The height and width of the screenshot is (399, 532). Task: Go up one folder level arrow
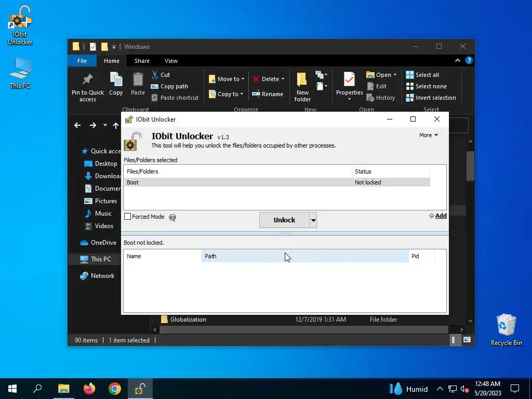click(116, 126)
